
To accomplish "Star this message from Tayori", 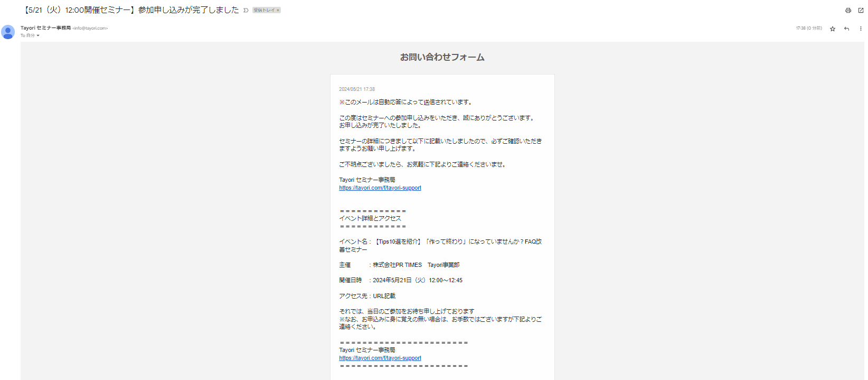I will click(x=833, y=29).
